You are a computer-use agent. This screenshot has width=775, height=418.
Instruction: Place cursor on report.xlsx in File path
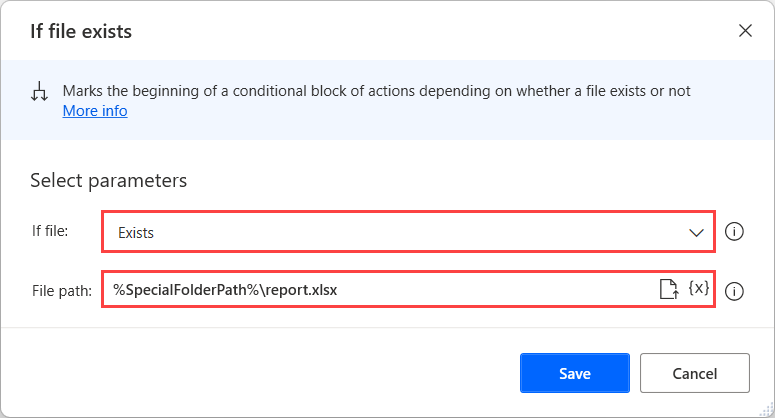click(301, 290)
